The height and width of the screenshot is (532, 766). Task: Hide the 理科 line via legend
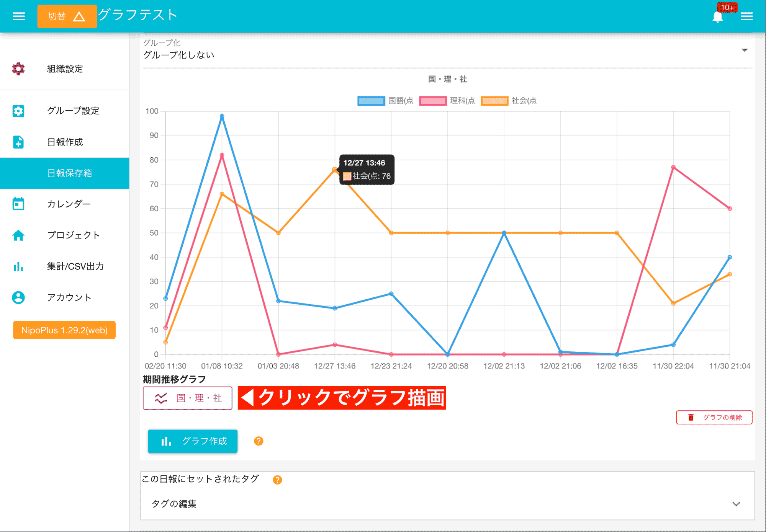(447, 101)
